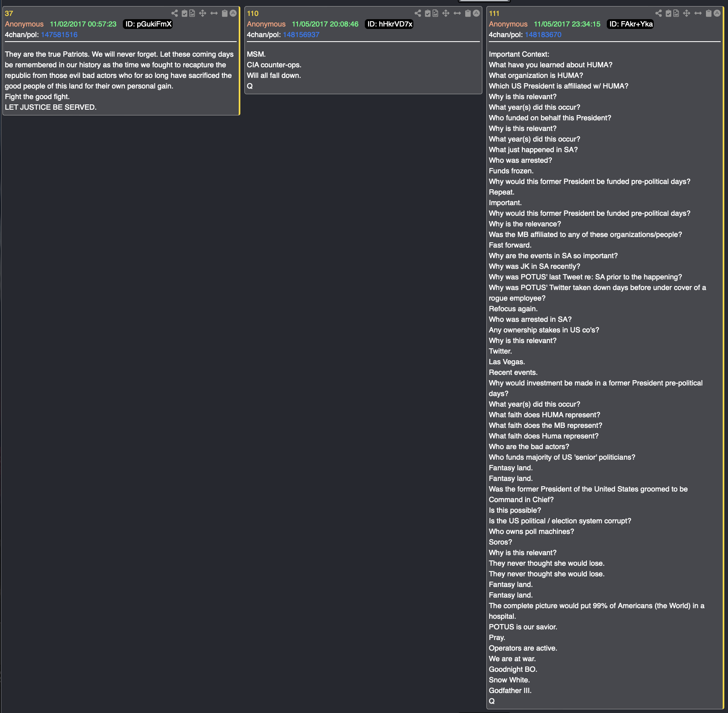Image resolution: width=728 pixels, height=713 pixels.
Task: Click the line 'Refocus again.'
Action: 513,309
